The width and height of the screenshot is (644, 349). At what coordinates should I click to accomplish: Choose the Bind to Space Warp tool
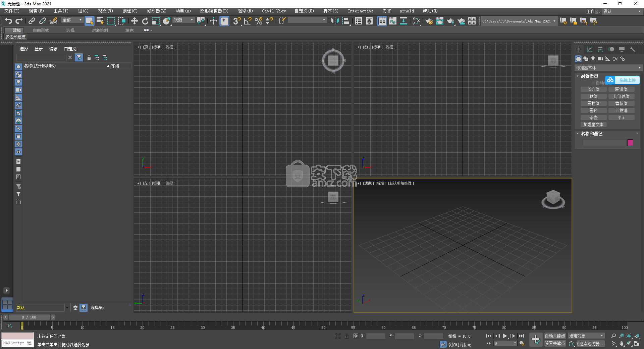pos(53,21)
